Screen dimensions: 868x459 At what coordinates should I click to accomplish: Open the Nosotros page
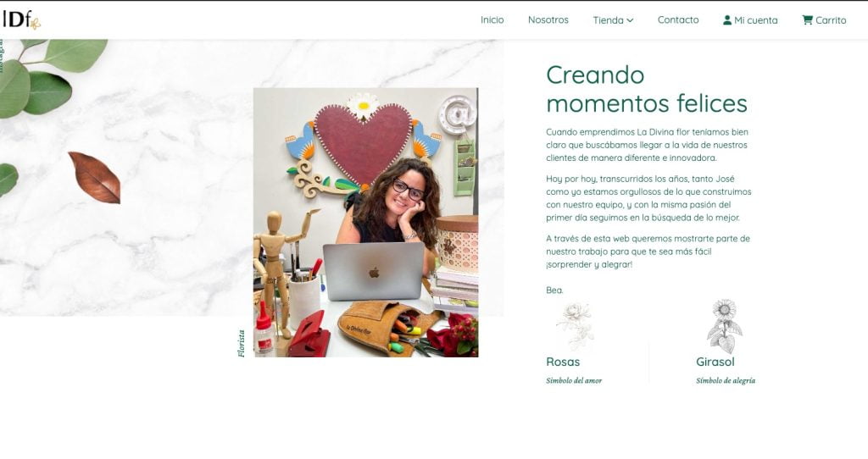click(548, 20)
